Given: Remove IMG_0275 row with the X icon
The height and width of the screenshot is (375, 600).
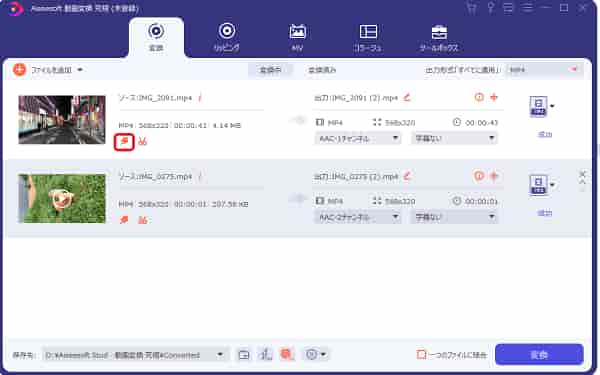Looking at the screenshot, I should pyautogui.click(x=582, y=174).
